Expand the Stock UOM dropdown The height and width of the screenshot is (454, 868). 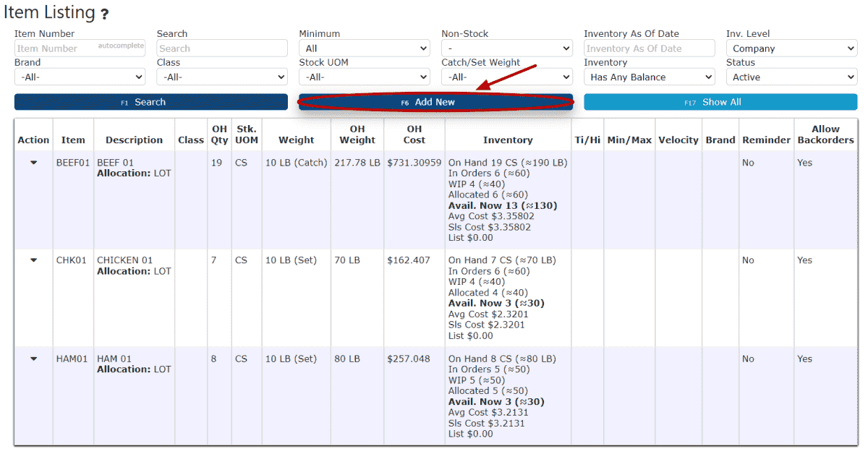coord(365,77)
